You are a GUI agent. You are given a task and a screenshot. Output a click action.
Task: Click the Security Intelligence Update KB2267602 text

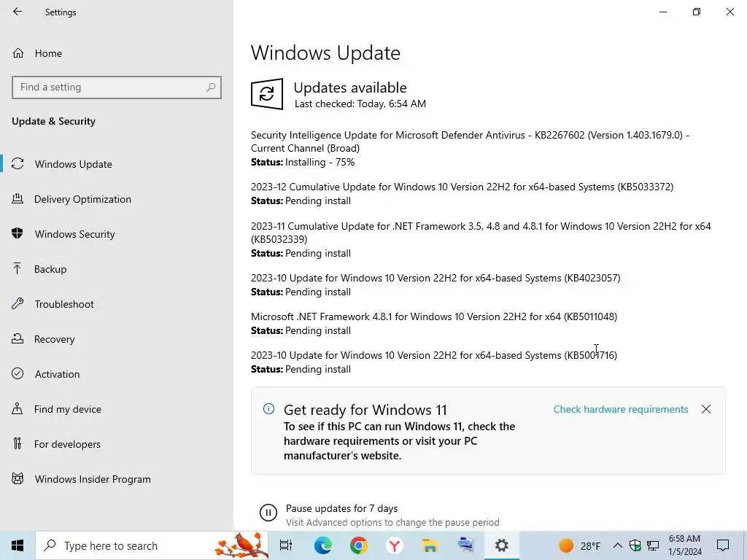click(x=471, y=141)
